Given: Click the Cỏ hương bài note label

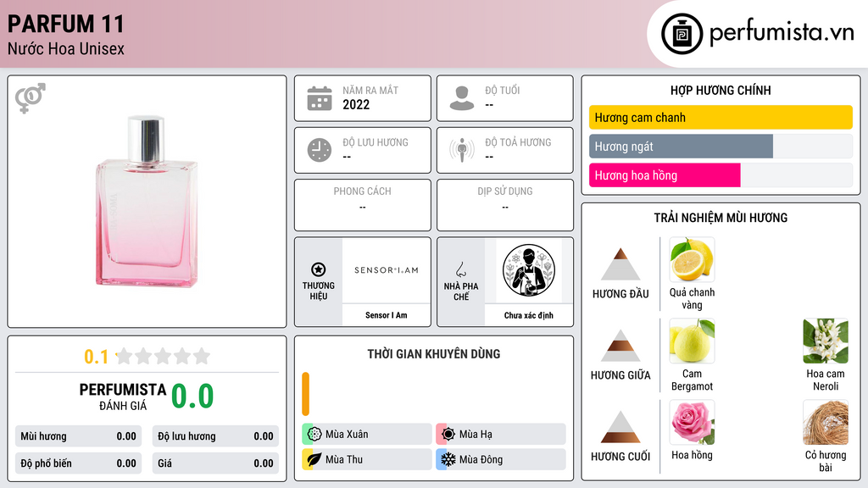Looking at the screenshot, I should [826, 461].
